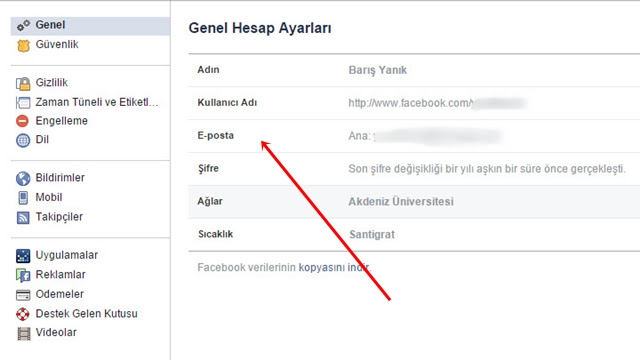The height and width of the screenshot is (360, 640).
Task: Open Bildirimler settings
Action: pyautogui.click(x=60, y=178)
